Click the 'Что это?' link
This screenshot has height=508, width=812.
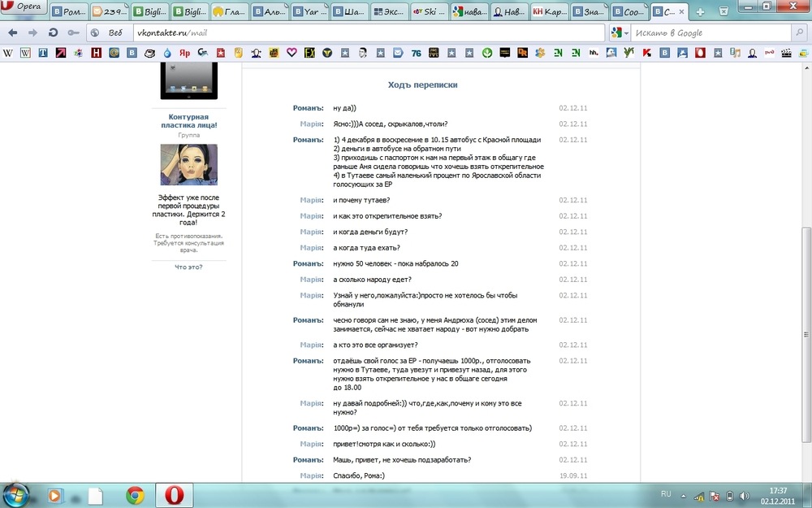188,267
